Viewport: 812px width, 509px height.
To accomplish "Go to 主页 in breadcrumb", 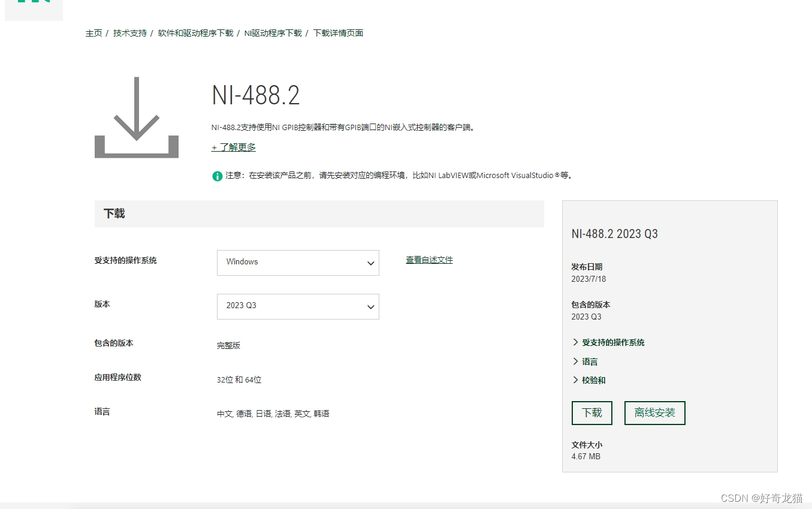I will click(94, 33).
